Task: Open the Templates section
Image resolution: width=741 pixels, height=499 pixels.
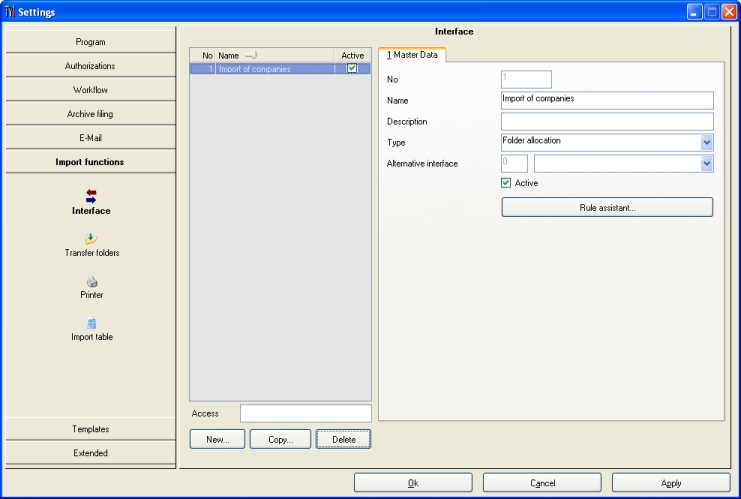Action: [90, 429]
